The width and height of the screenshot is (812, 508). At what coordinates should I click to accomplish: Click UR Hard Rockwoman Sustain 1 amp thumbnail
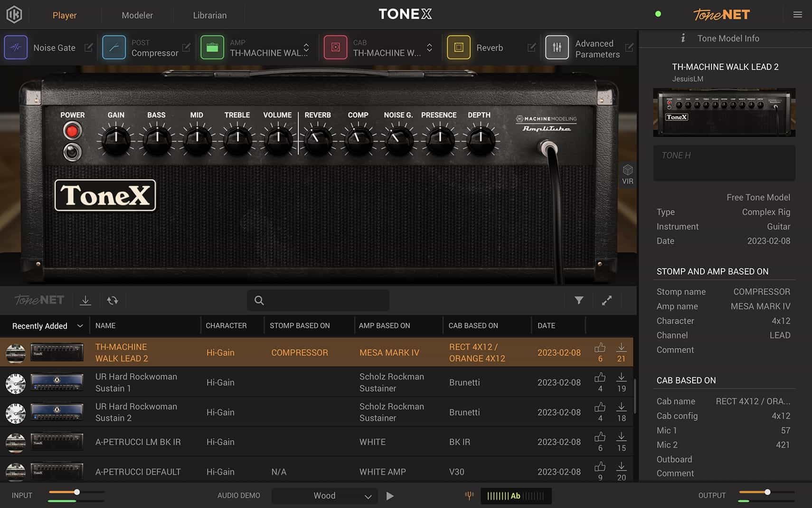57,383
